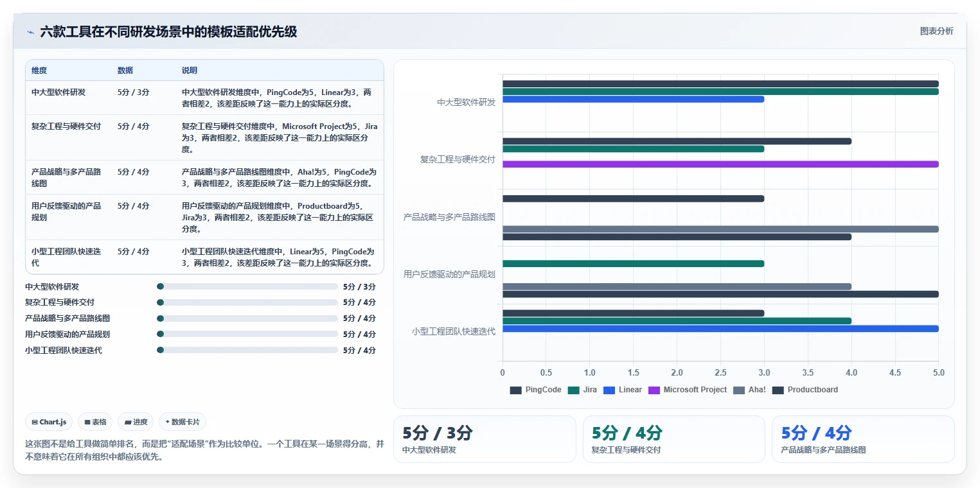Click the blue Linear bar for 中大型软件研发
This screenshot has height=488, width=980.
click(x=633, y=100)
